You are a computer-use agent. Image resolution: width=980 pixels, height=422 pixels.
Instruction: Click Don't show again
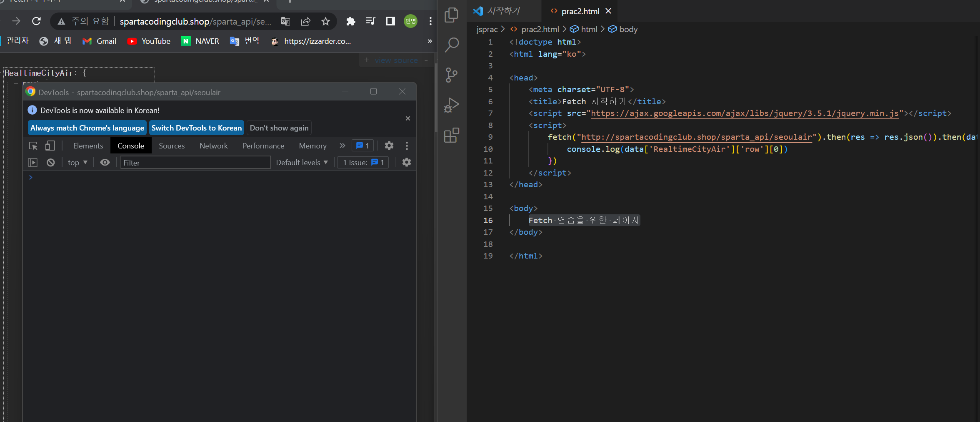coord(279,128)
